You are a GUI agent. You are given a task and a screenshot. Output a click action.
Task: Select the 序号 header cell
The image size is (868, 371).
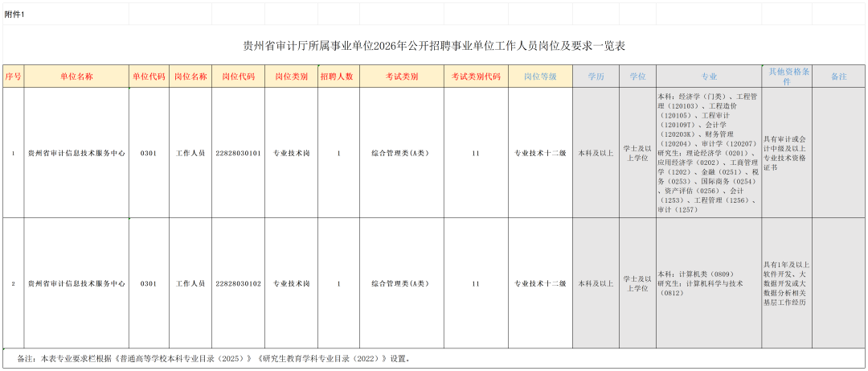(14, 77)
